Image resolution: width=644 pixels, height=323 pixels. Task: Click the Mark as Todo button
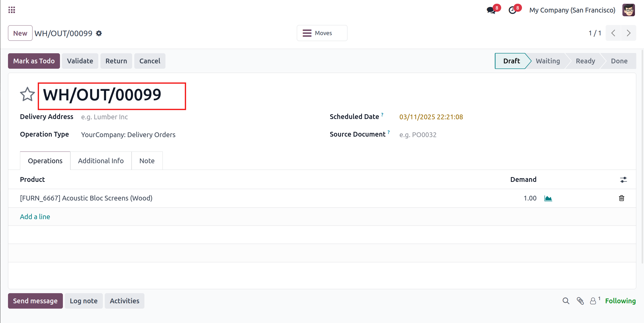click(x=34, y=61)
